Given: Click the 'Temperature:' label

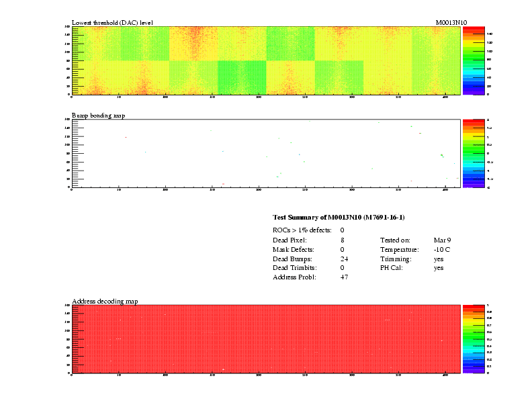Looking at the screenshot, I should (x=400, y=250).
